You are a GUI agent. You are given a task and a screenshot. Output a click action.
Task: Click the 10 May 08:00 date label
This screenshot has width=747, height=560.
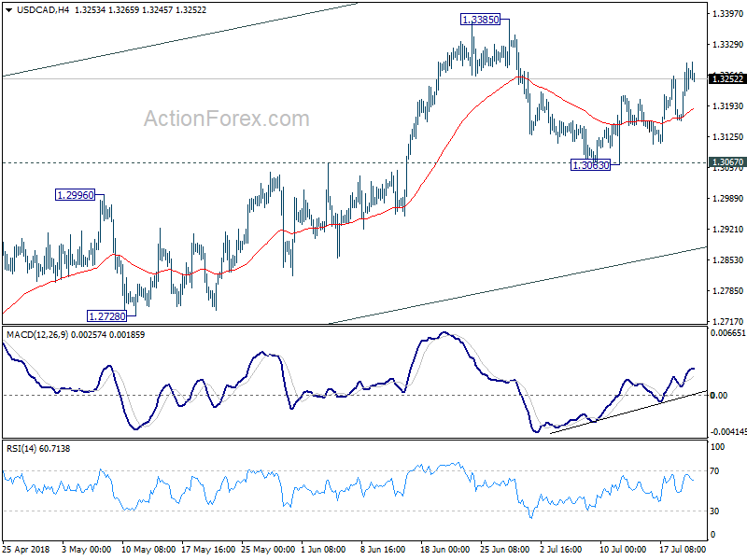coord(148,550)
